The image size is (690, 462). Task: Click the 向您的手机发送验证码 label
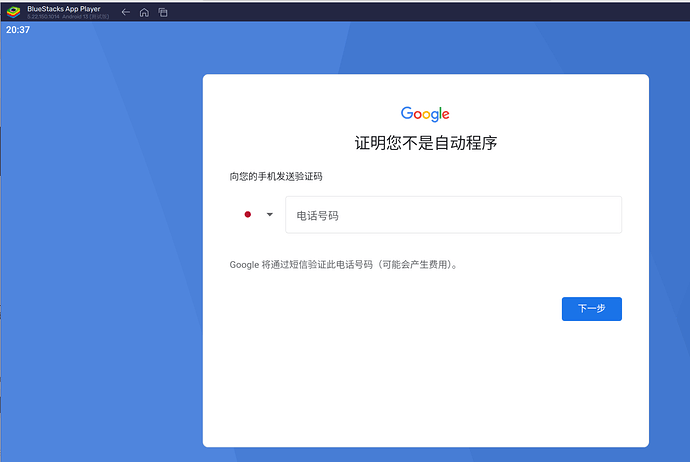276,176
